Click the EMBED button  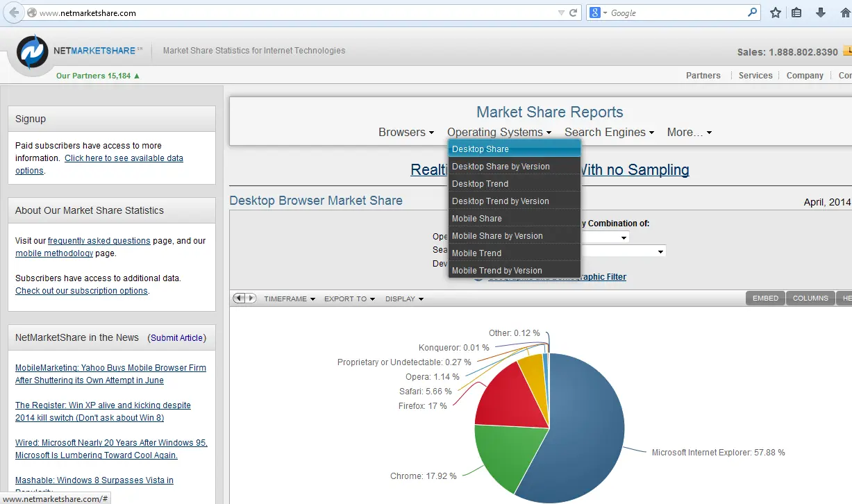point(765,298)
